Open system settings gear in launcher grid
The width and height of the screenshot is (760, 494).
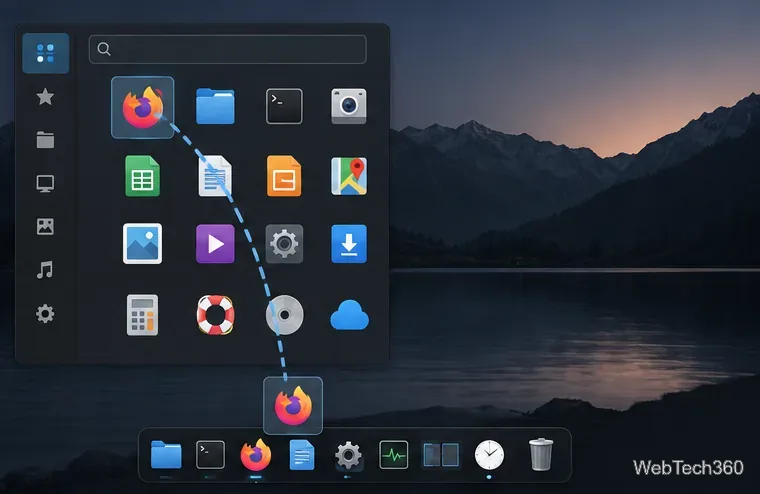click(x=284, y=244)
